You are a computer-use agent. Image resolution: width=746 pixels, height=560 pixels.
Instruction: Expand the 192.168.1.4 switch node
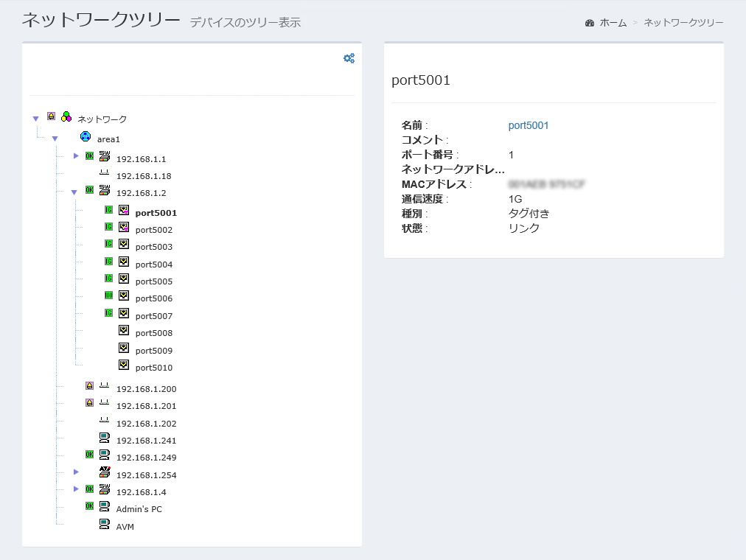pos(76,489)
